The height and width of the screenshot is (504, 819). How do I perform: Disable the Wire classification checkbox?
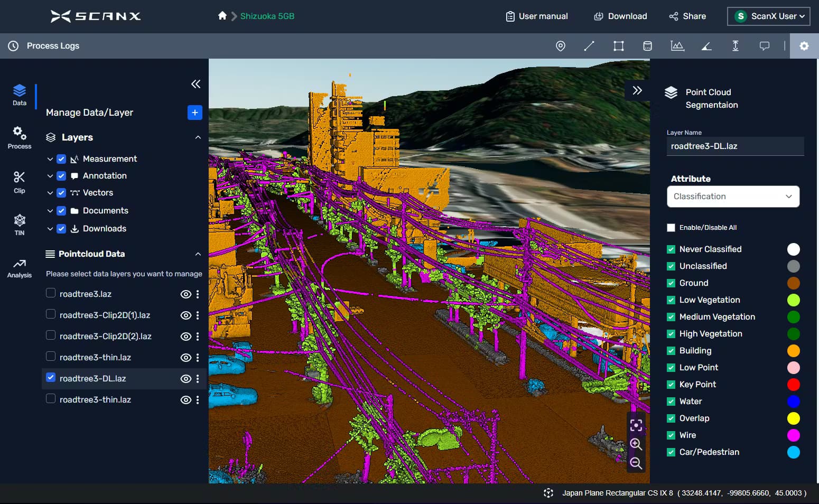click(671, 435)
